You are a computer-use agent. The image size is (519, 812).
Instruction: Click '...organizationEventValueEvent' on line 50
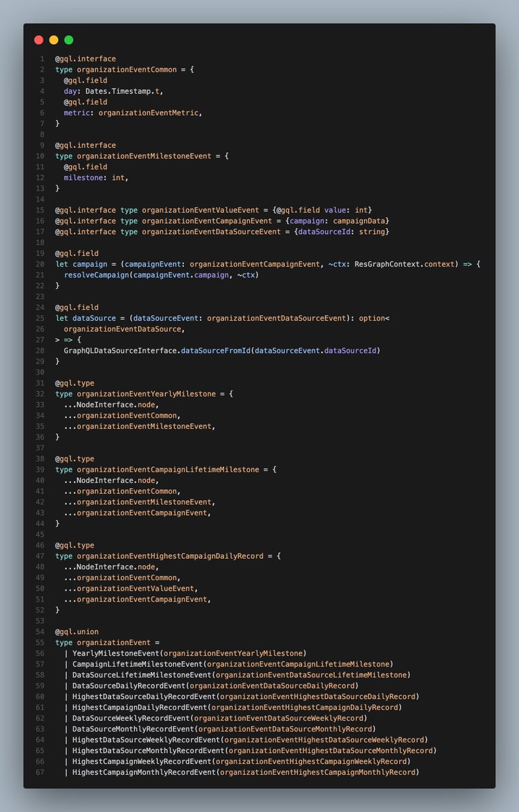click(x=128, y=589)
